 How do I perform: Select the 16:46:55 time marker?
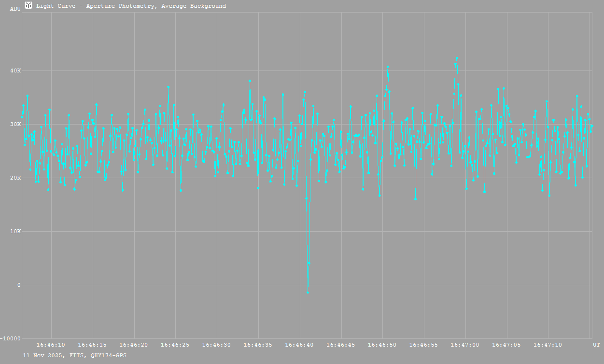[423, 345]
